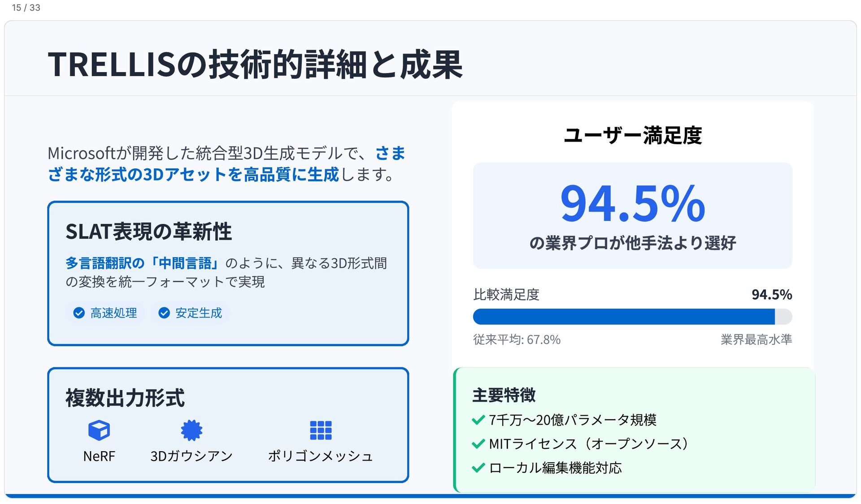Screen dimensions: 861x504
Task: Click the ユーザー満足度 heading
Action: 632,135
